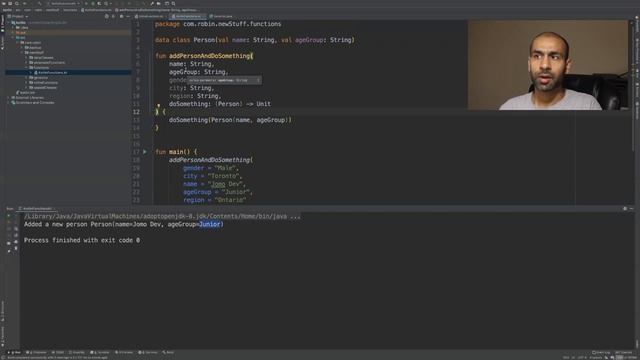Screen dimensions: 640x360
Task: Open Run panel gear settings icon
Action: pos(625,209)
